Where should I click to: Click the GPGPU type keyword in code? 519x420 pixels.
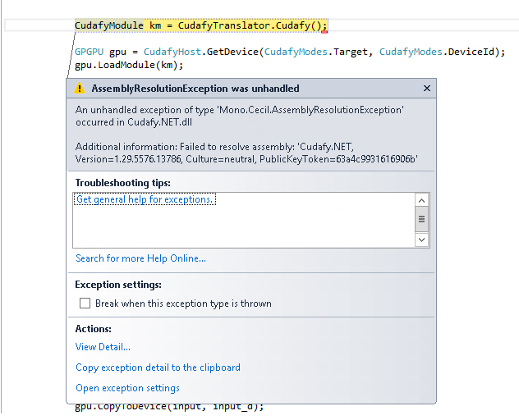(89, 52)
